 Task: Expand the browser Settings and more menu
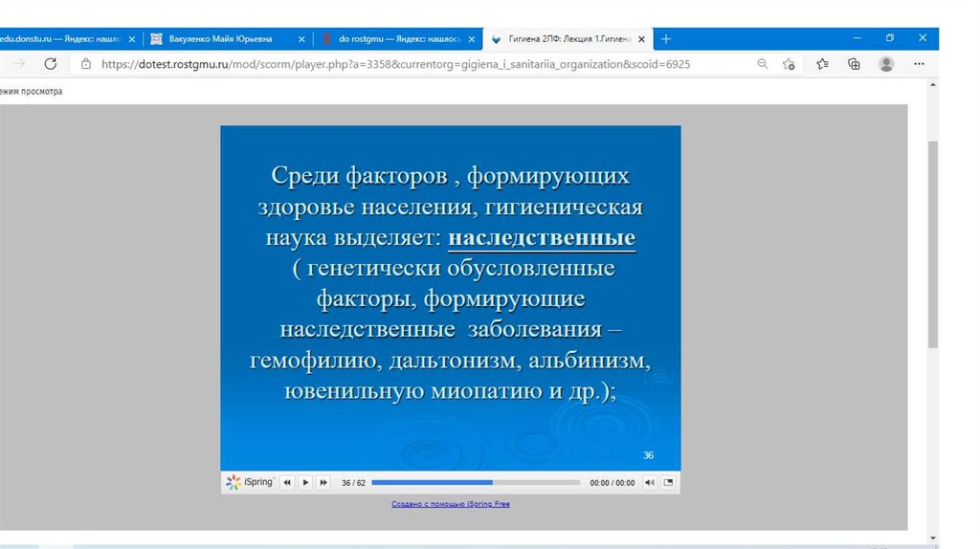click(919, 64)
